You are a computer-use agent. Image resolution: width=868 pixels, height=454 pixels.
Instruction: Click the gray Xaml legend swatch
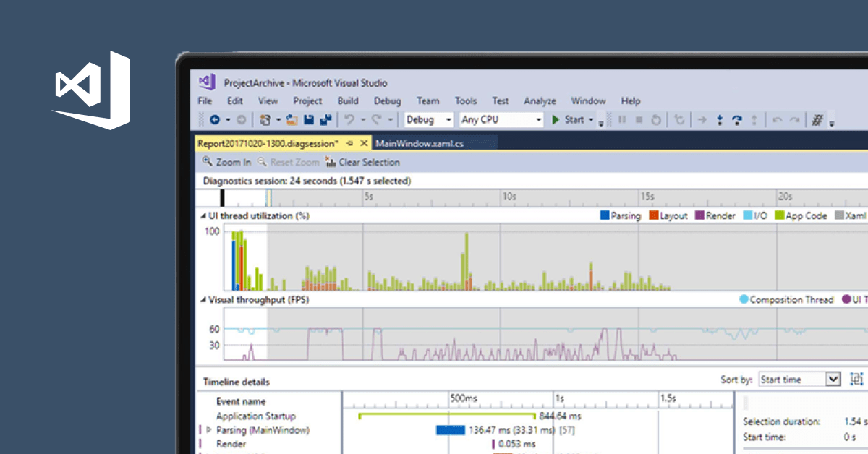pyautogui.click(x=840, y=215)
